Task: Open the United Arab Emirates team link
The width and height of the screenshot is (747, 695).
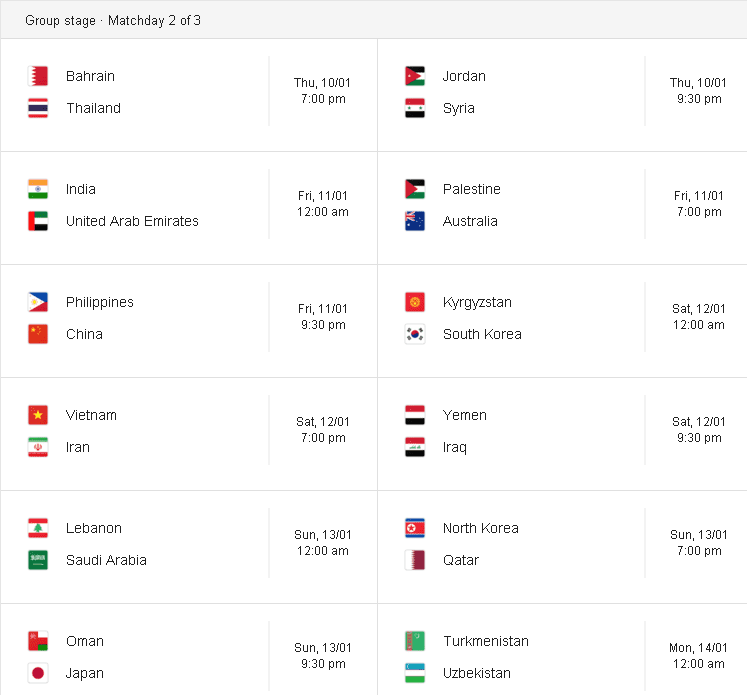Action: click(132, 221)
